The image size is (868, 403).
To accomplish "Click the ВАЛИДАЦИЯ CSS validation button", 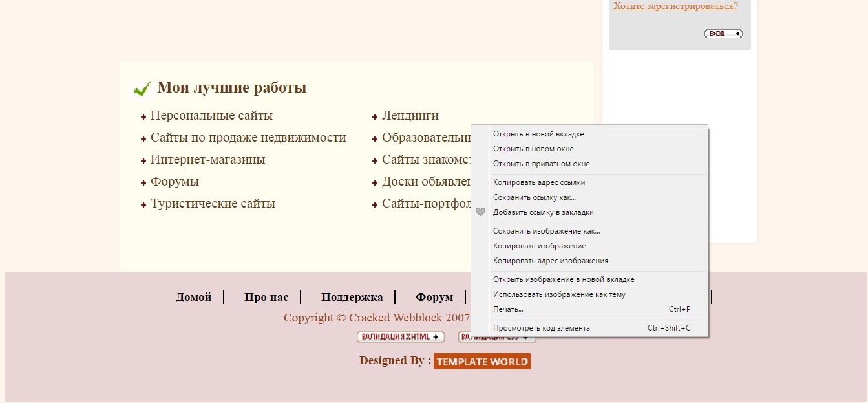I will pos(496,337).
